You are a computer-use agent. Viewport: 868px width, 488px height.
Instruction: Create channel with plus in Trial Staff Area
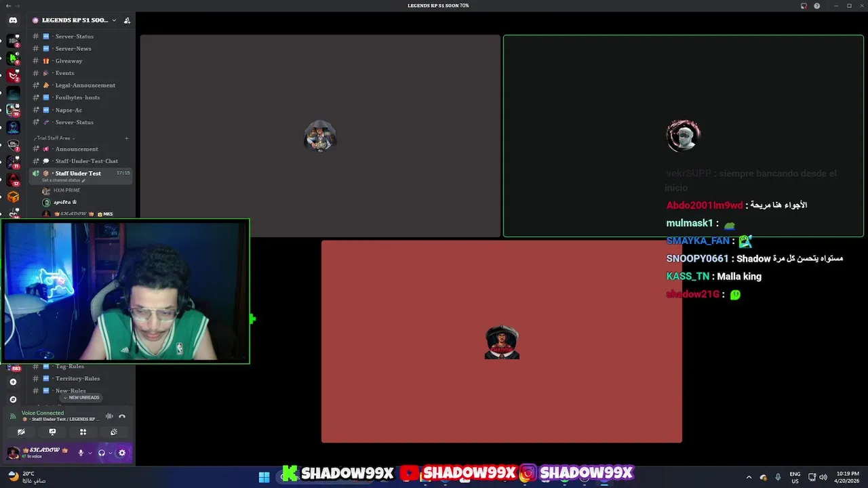126,138
